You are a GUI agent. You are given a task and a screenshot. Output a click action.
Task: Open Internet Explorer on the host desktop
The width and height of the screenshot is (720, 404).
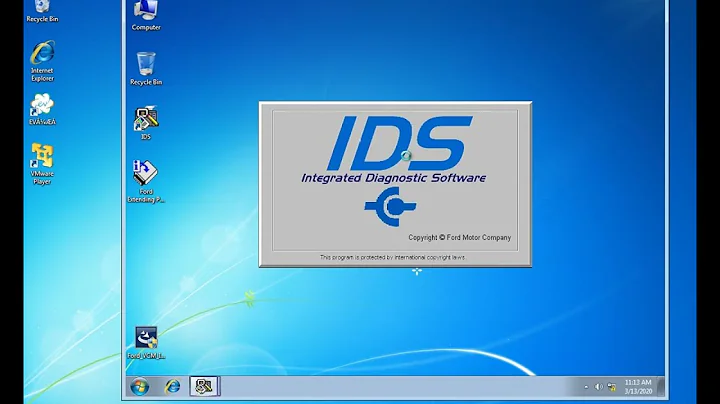pyautogui.click(x=42, y=61)
